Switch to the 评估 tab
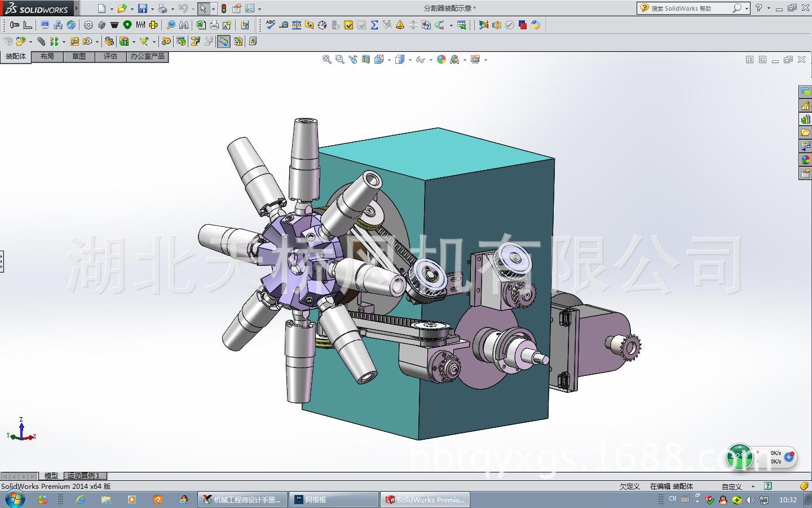The width and height of the screenshot is (812, 508). pyautogui.click(x=111, y=56)
